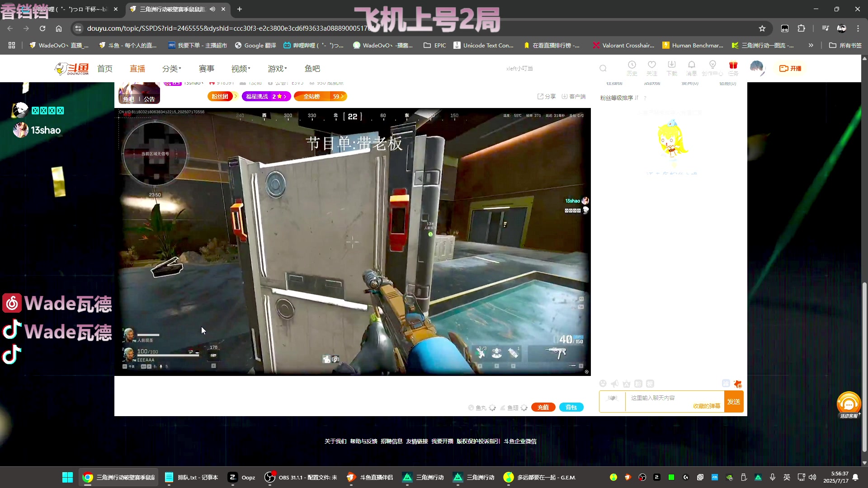Expand the 福星挑战 badge arrow
This screenshot has width=868, height=488.
coord(285,96)
